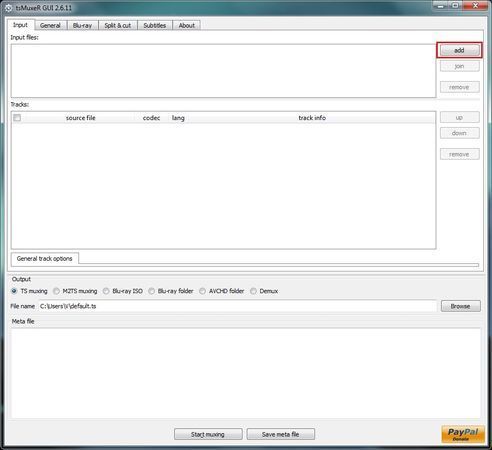Screen dimensions: 492x450
Task: Open the Blu-ray tab
Action: [x=82, y=25]
